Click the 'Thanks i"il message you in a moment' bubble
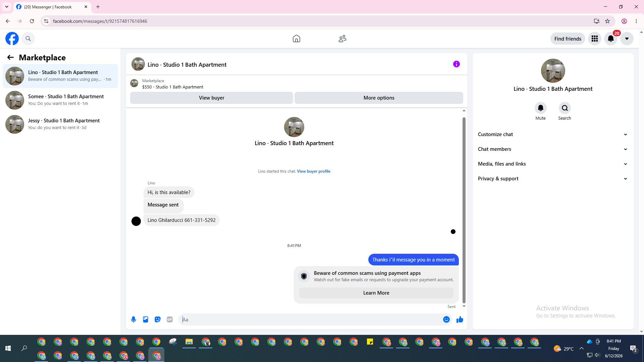644x362 pixels. click(x=413, y=260)
